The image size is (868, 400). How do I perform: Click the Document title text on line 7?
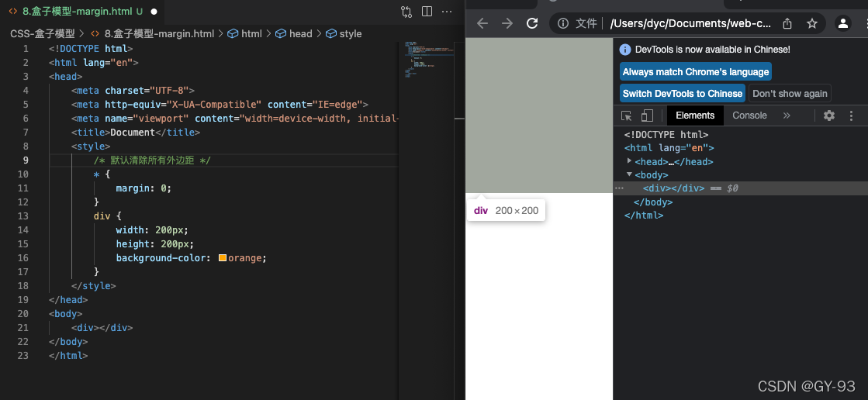(x=133, y=133)
